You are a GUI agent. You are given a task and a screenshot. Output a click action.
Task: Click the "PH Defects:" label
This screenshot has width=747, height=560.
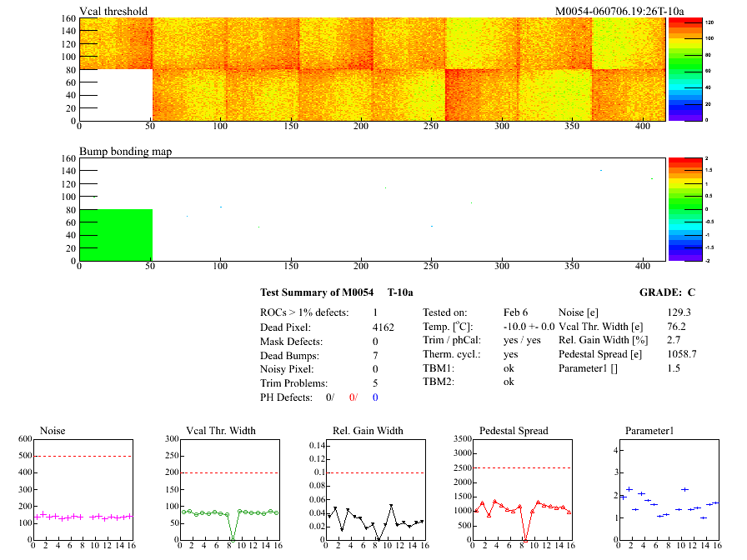286,397
